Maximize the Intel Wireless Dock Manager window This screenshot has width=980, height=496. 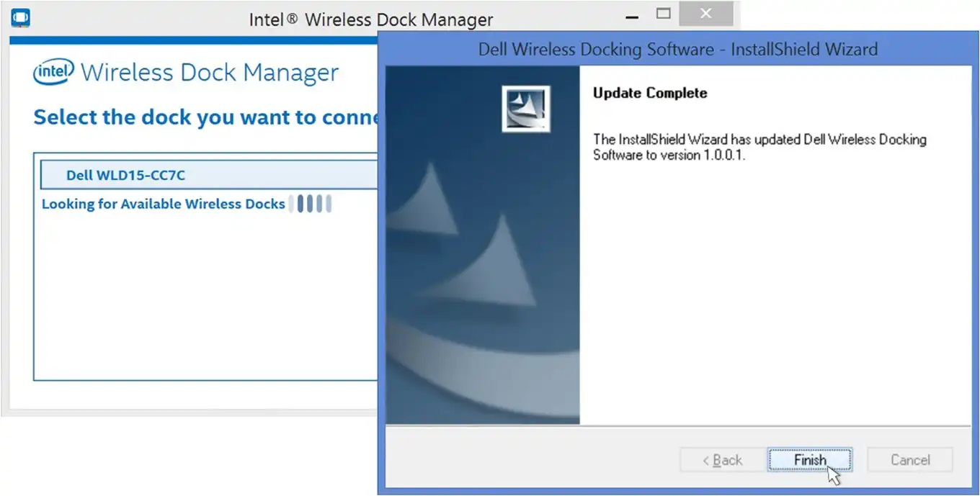click(x=664, y=14)
